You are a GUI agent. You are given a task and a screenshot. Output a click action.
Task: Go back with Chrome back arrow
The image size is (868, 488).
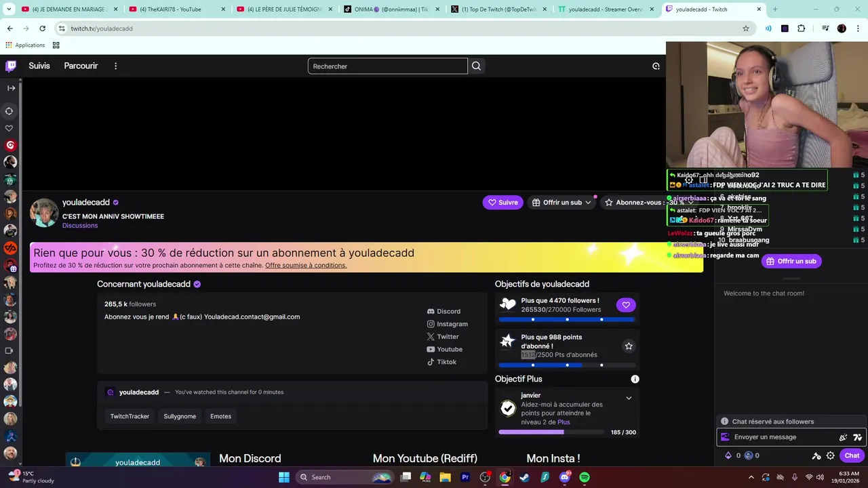(x=9, y=28)
